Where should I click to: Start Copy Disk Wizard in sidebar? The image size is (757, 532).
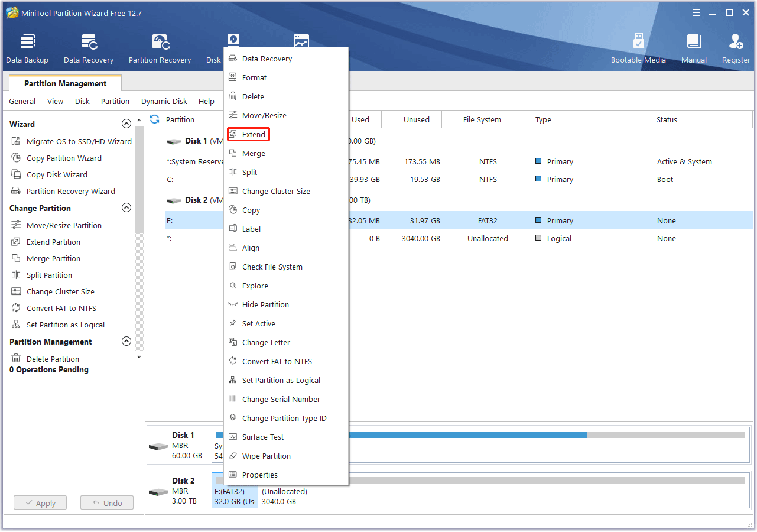tap(49, 174)
